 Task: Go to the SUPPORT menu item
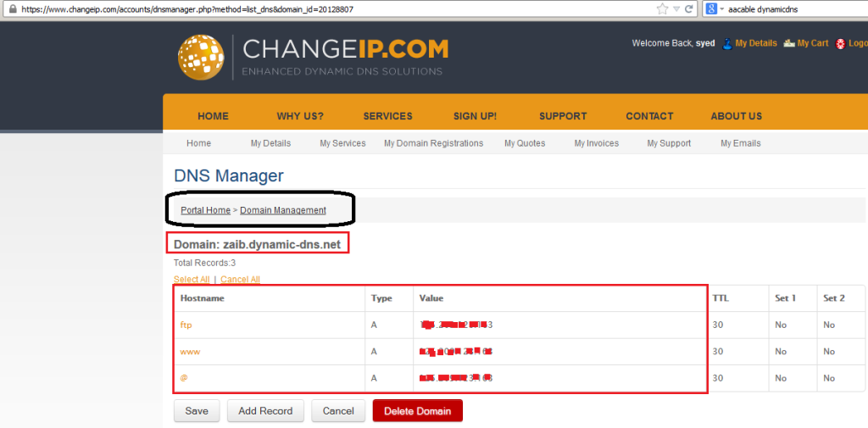click(563, 116)
